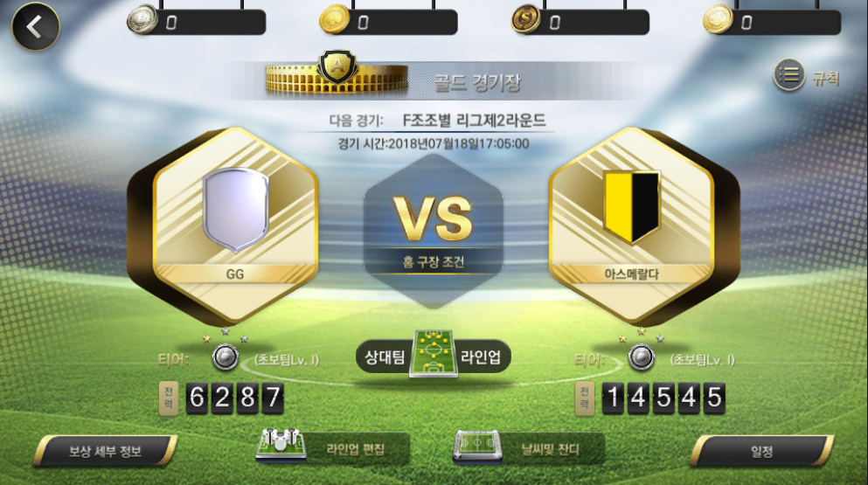Viewport: 868px width, 485px height.
Task: Open 상대팀 라인업 opponent lineup
Action: coord(433,356)
